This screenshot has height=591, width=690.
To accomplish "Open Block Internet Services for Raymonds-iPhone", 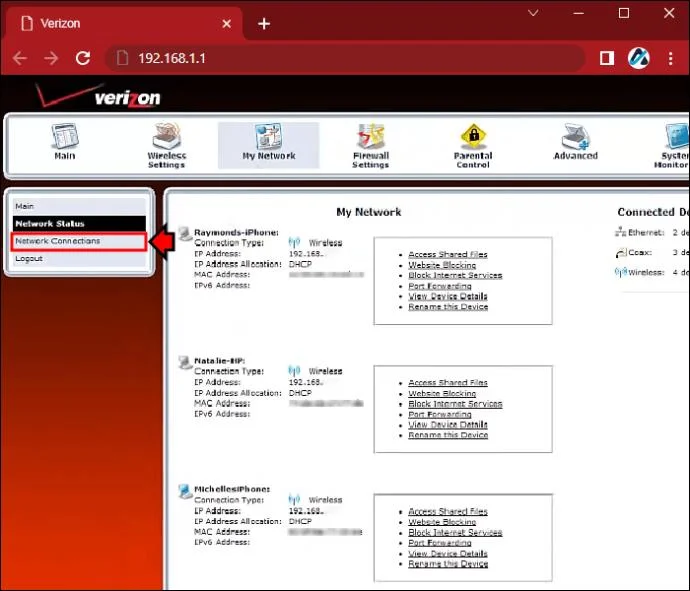I will 455,275.
